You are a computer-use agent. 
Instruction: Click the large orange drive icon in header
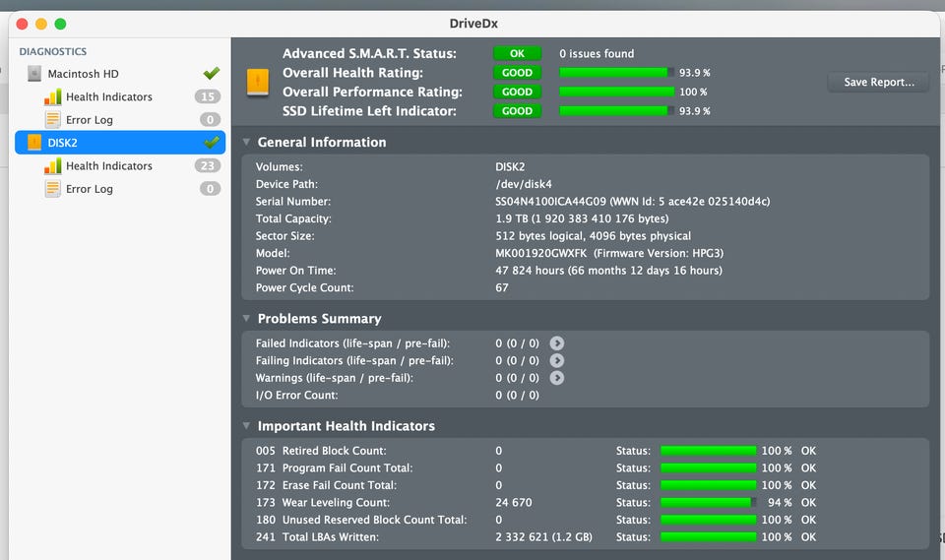[258, 83]
